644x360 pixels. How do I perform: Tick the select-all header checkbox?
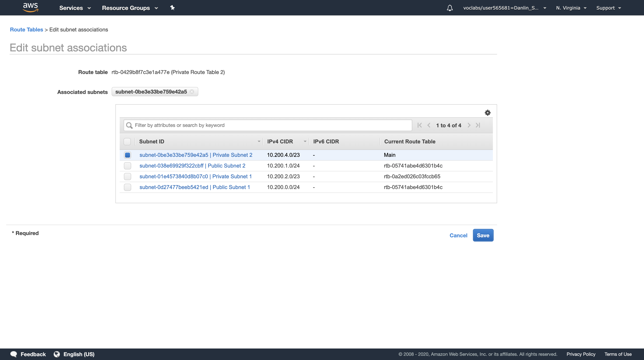coord(127,141)
